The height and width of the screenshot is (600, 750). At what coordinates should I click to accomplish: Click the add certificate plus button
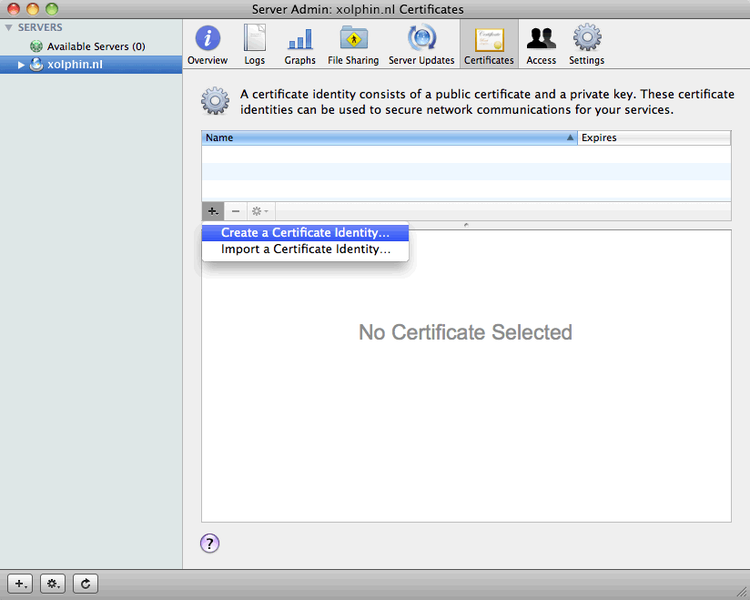(x=213, y=211)
